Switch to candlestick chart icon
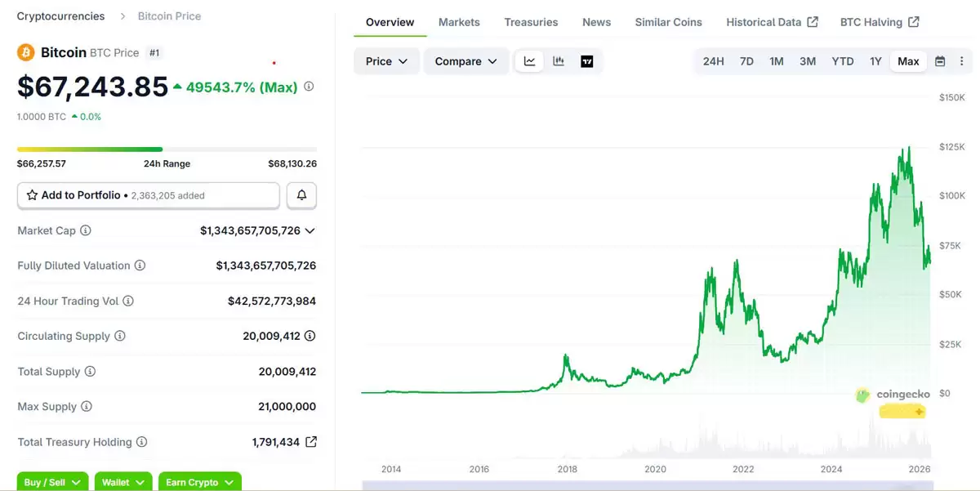This screenshot has height=491, width=980. [559, 61]
